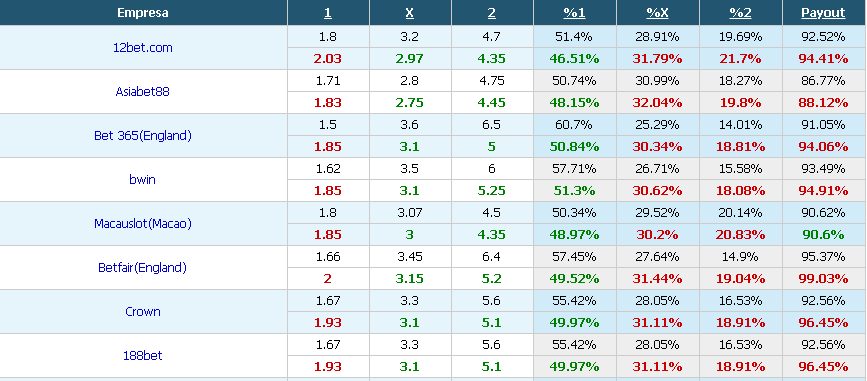Open the Betfair(England) link
Viewport: 867px width, 381px height.
[143, 268]
